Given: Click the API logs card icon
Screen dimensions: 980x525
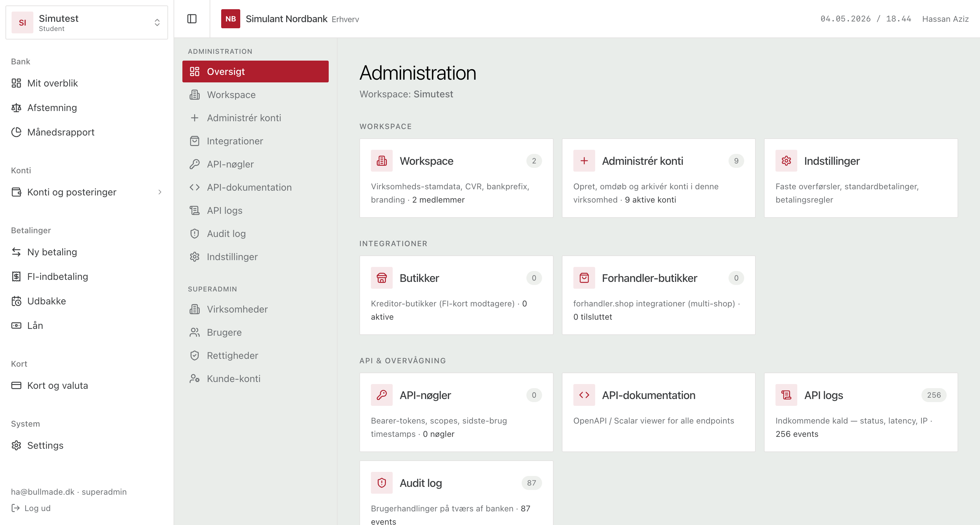Looking at the screenshot, I should coord(786,395).
